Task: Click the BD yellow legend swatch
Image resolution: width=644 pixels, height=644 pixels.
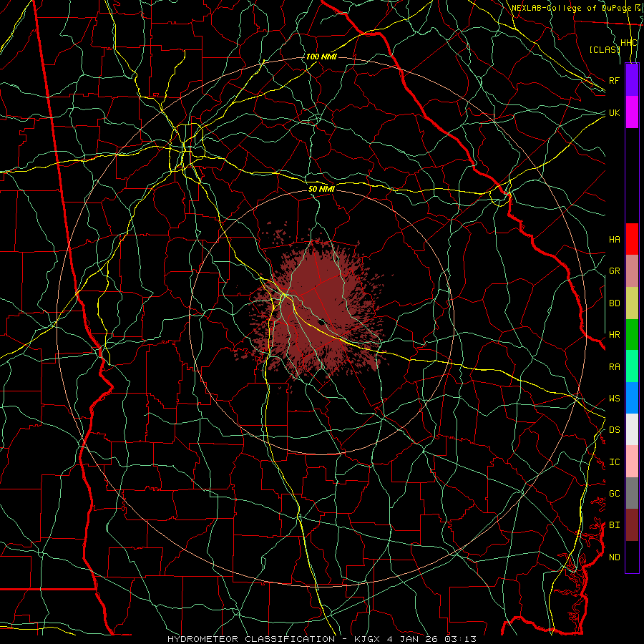Action: (x=632, y=303)
